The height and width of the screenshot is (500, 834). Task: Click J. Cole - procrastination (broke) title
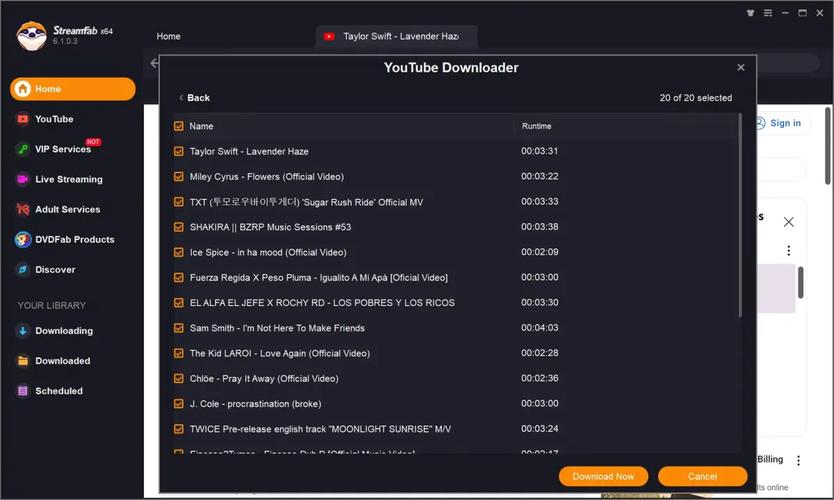[255, 404]
